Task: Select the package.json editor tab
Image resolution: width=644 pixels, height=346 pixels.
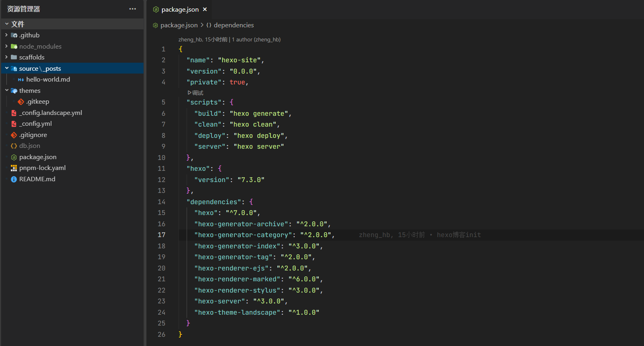Action: click(x=180, y=9)
